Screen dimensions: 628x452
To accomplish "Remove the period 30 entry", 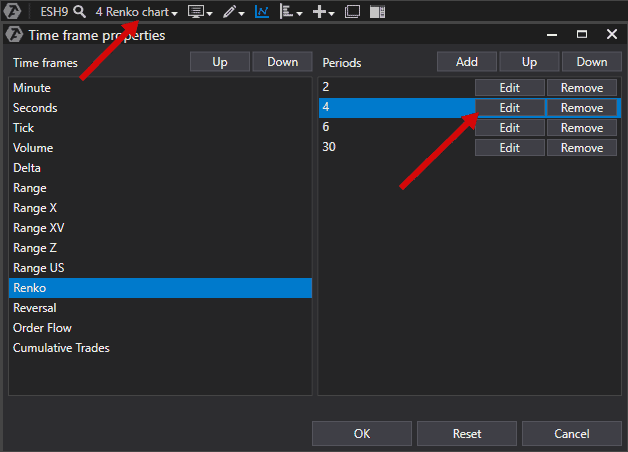I will tap(581, 148).
